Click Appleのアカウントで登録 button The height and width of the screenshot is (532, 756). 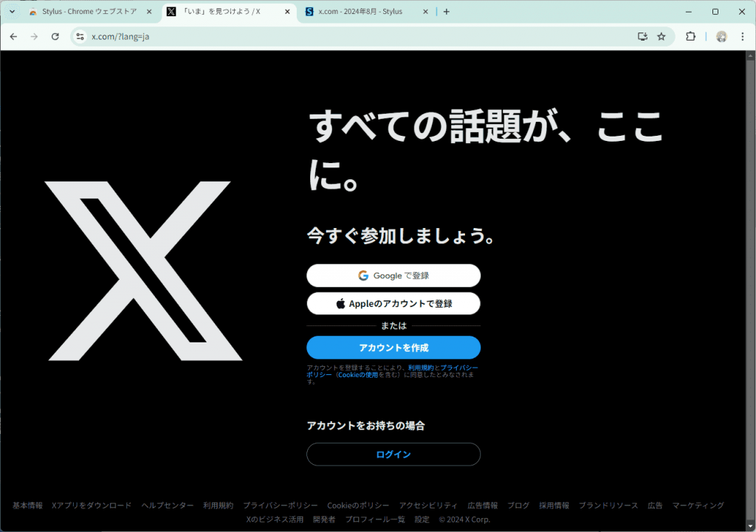click(x=394, y=303)
